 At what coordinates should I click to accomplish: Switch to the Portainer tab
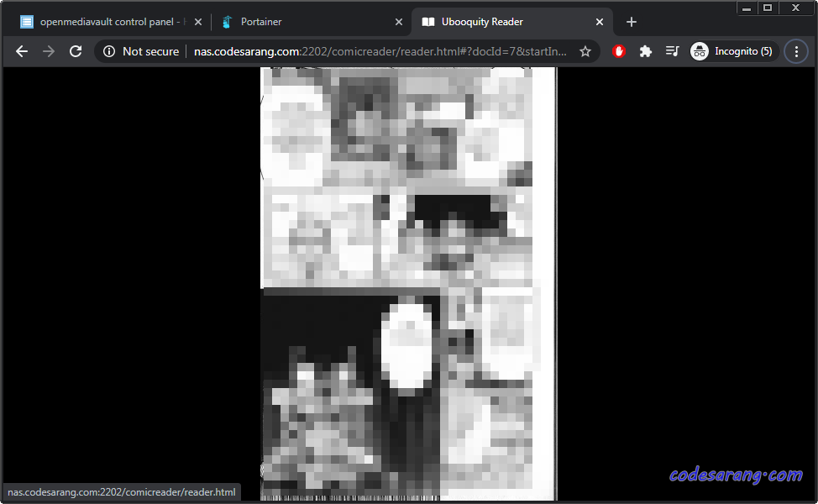coord(312,22)
